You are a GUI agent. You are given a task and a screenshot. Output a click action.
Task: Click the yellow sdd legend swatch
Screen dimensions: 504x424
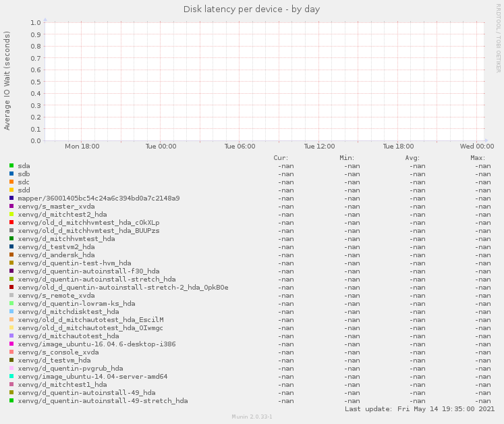(x=11, y=190)
